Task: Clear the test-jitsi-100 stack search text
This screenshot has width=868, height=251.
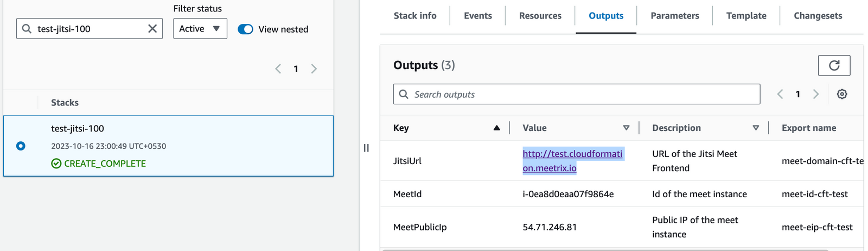Action: coord(152,29)
